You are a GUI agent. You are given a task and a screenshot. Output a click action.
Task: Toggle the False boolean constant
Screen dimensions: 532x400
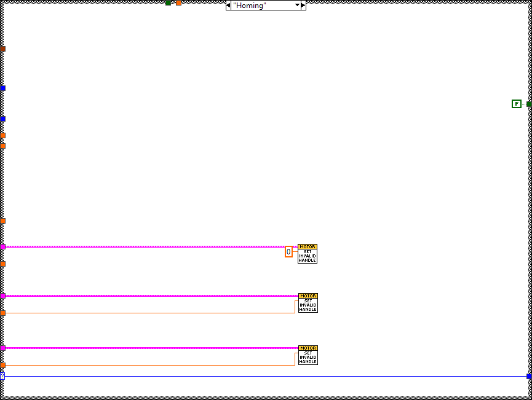click(x=516, y=104)
